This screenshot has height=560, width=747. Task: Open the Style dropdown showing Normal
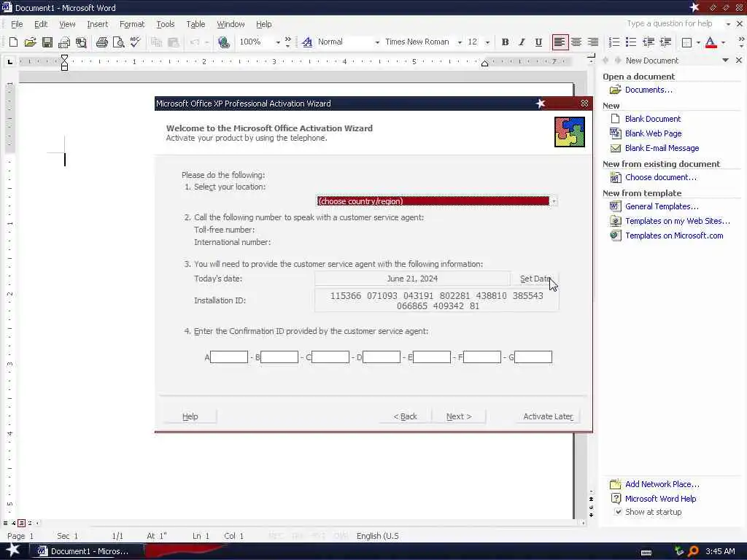[377, 42]
